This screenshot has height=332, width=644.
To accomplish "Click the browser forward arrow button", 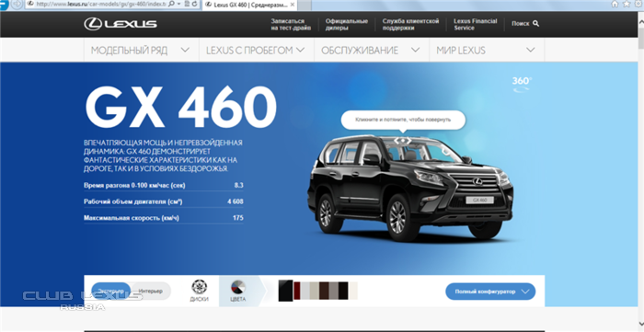I will click(17, 4).
